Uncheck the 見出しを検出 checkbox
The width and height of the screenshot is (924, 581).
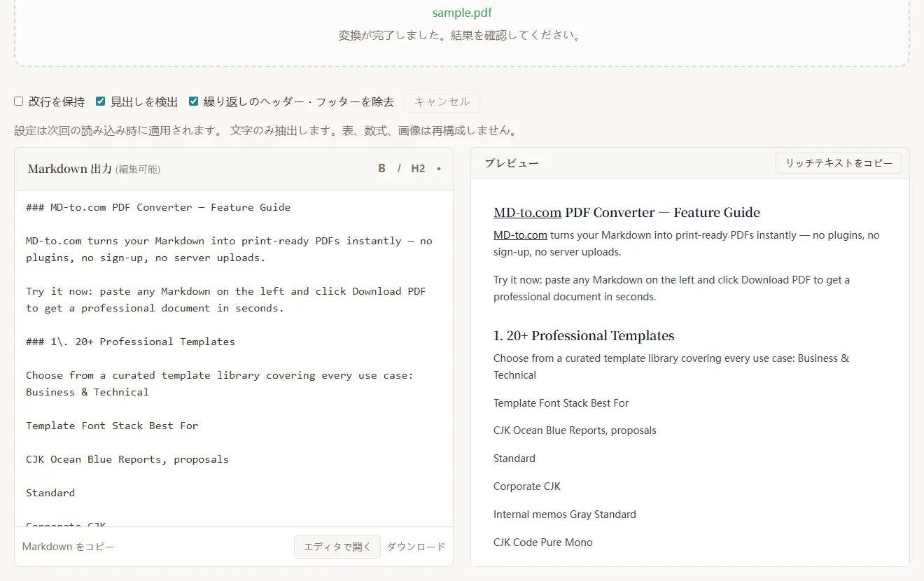point(101,101)
